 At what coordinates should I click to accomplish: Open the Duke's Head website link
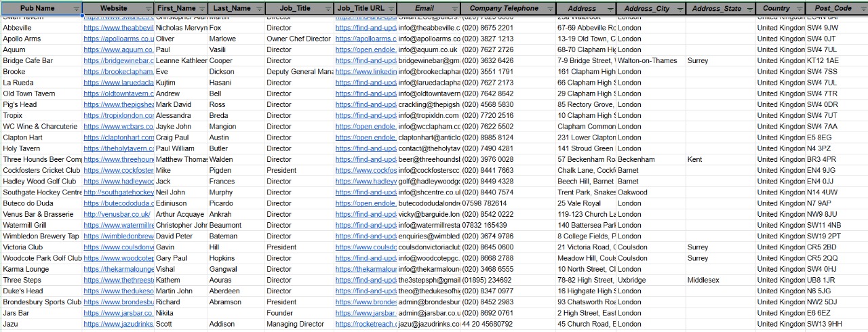pyautogui.click(x=119, y=291)
